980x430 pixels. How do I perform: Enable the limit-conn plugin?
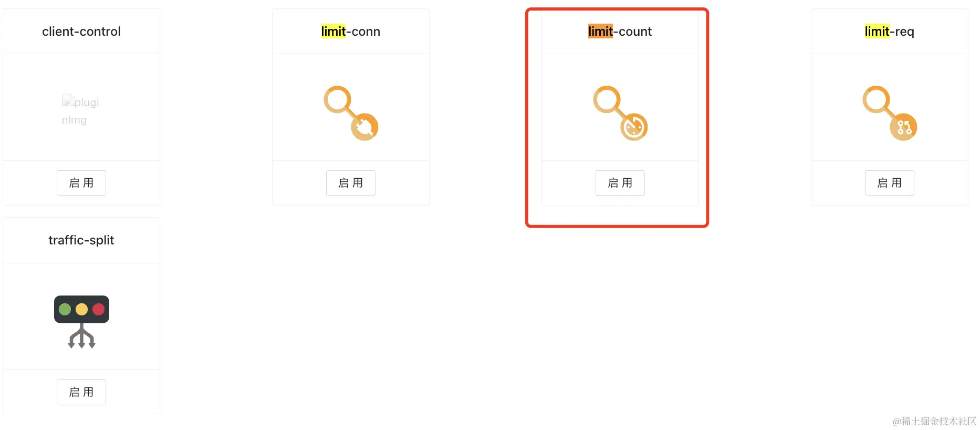[351, 183]
